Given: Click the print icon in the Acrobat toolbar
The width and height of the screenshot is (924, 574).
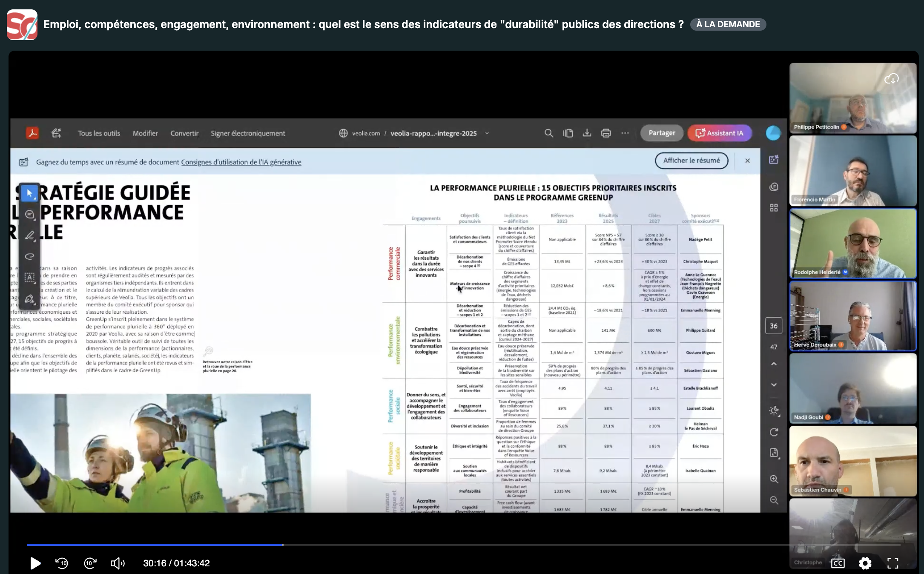Looking at the screenshot, I should 606,133.
